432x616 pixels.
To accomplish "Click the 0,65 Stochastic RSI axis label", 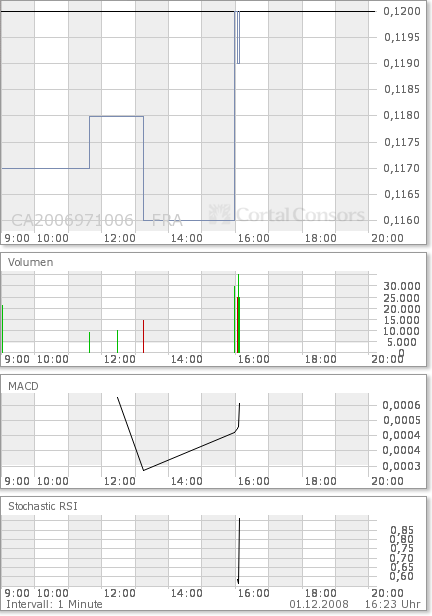I will (x=402, y=567).
